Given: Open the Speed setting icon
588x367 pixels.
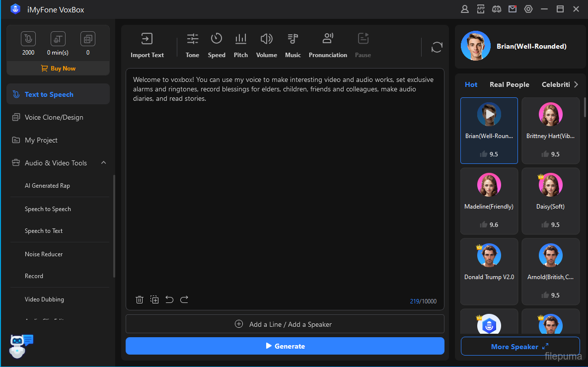Looking at the screenshot, I should [x=217, y=45].
